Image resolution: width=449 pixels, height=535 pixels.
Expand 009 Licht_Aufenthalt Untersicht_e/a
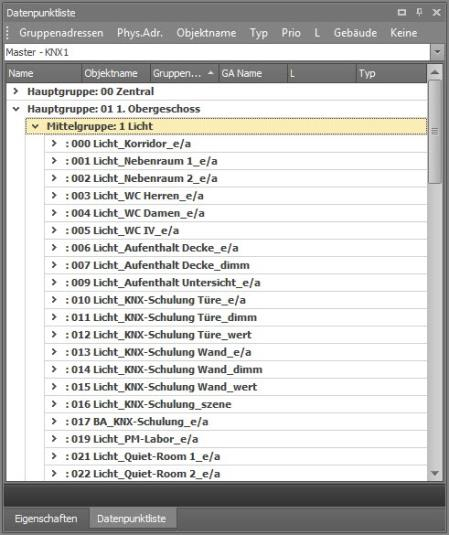coord(54,283)
